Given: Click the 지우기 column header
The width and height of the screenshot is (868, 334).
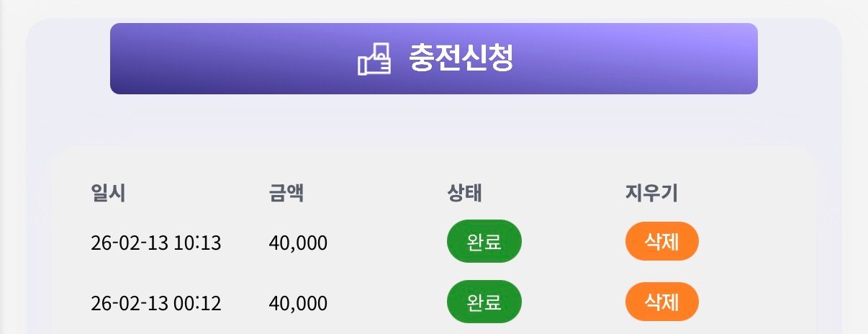Looking at the screenshot, I should click(651, 193).
